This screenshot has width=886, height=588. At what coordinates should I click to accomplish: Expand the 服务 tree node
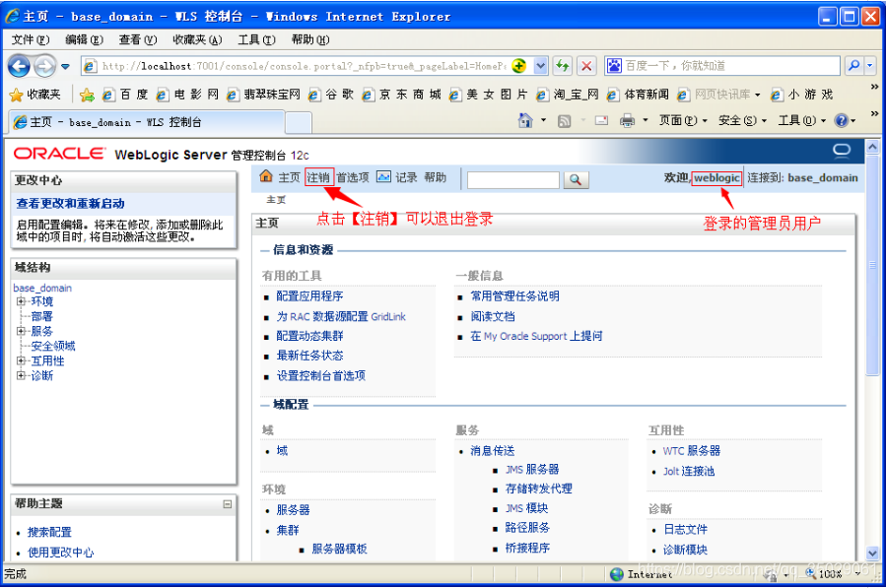(21, 331)
